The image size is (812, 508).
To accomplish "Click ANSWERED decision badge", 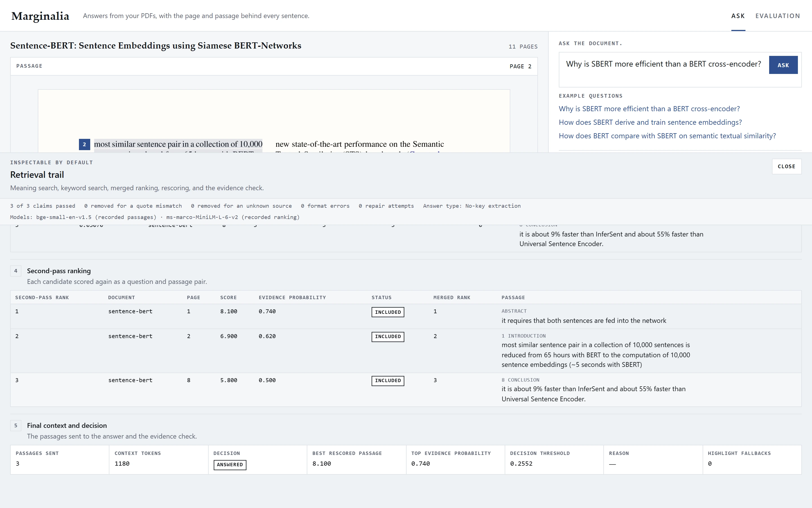I will pyautogui.click(x=230, y=465).
